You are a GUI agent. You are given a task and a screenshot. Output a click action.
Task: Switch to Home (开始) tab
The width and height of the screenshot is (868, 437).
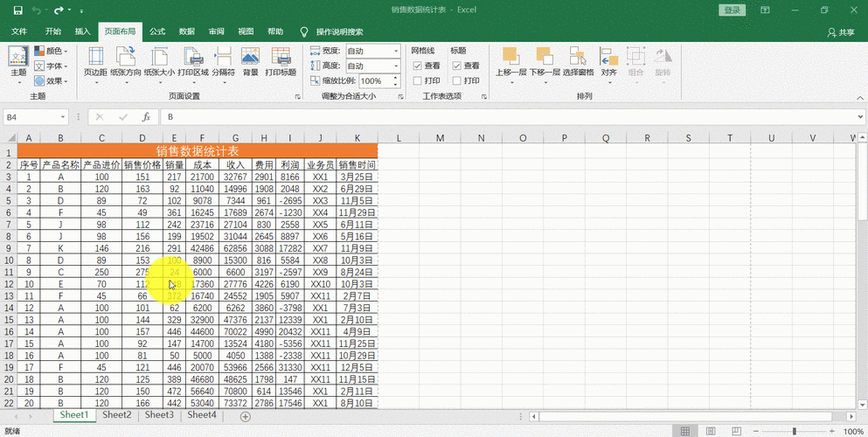pos(53,31)
